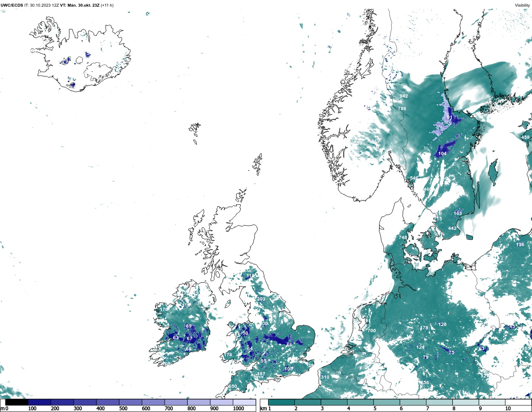
Task: Click the '63' value over western Ireland
Action: [x=176, y=338]
